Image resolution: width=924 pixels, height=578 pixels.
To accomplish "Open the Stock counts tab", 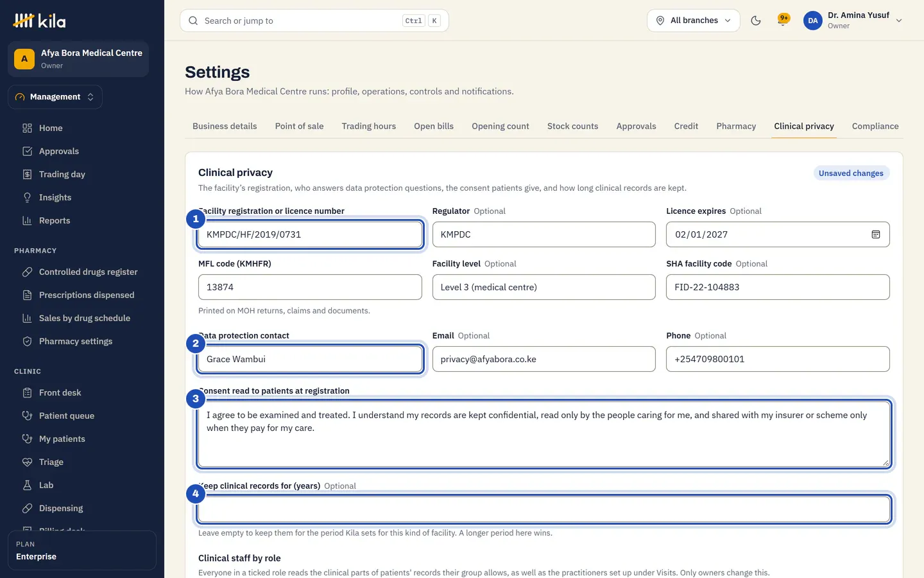I will [572, 126].
